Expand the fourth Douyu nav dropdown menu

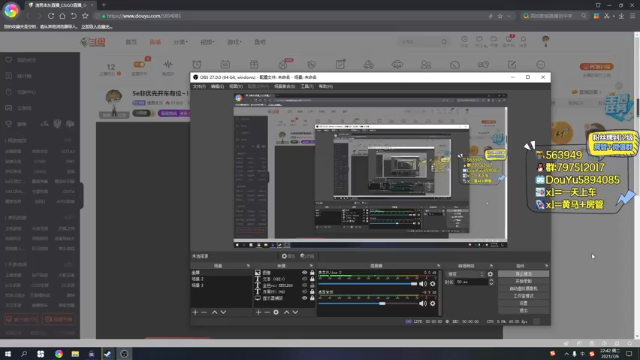[207, 42]
